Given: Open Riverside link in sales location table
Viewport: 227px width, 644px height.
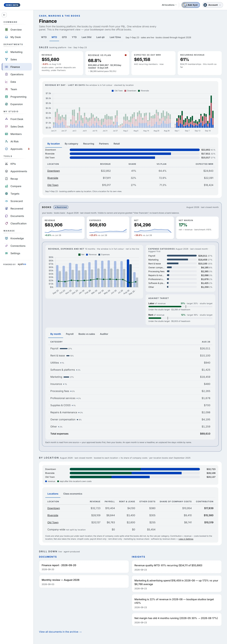Looking at the screenshot, I should 53,178.
